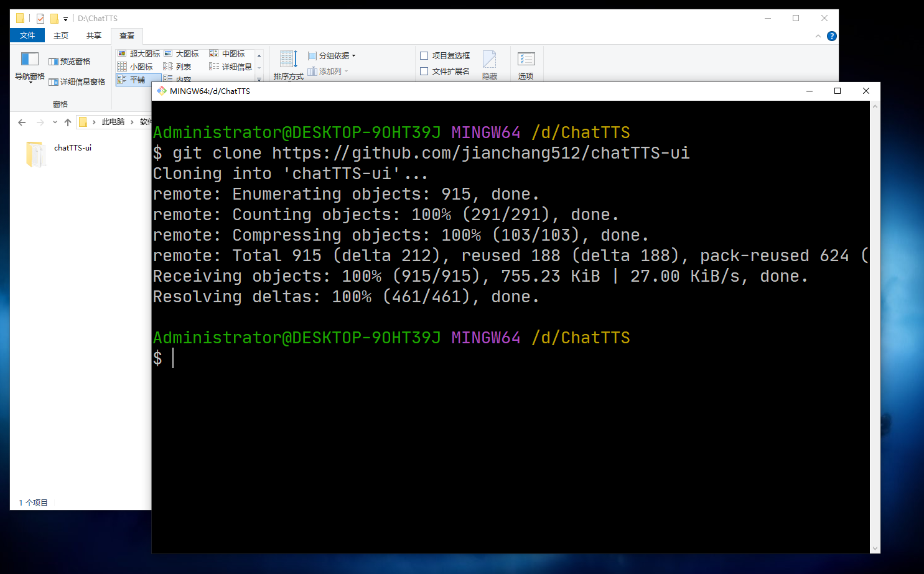
Task: Open the 导航窗格 navigation pane menu
Action: (30, 68)
